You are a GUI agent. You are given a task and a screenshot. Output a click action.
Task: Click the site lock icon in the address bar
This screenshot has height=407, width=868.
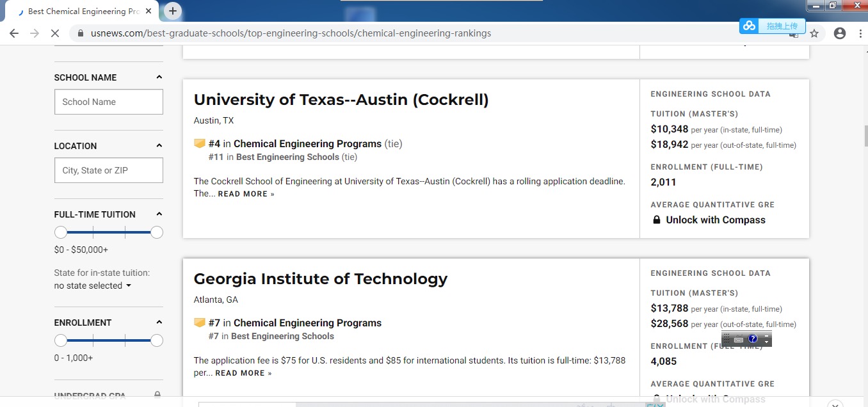click(81, 33)
